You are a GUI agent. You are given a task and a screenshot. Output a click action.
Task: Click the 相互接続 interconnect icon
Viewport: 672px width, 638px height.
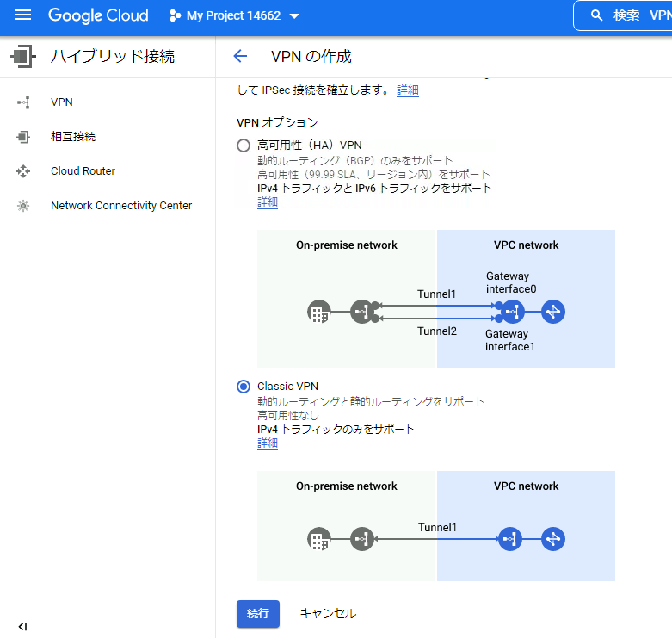[x=23, y=137]
